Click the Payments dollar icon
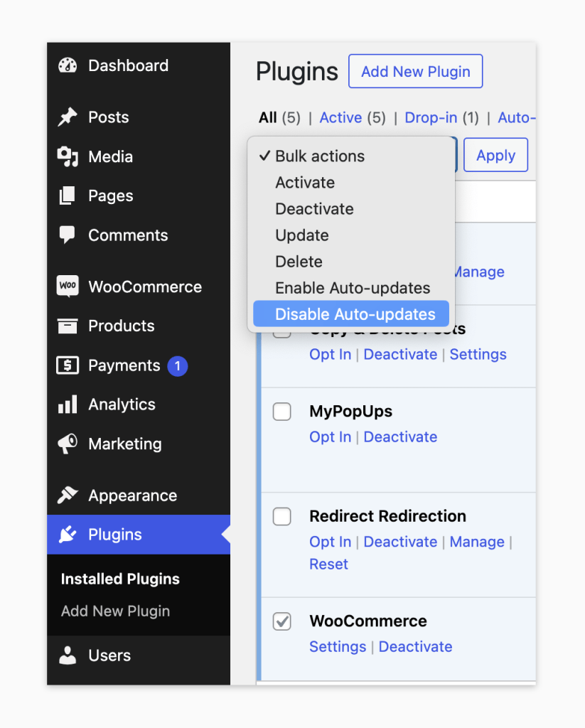 (68, 365)
